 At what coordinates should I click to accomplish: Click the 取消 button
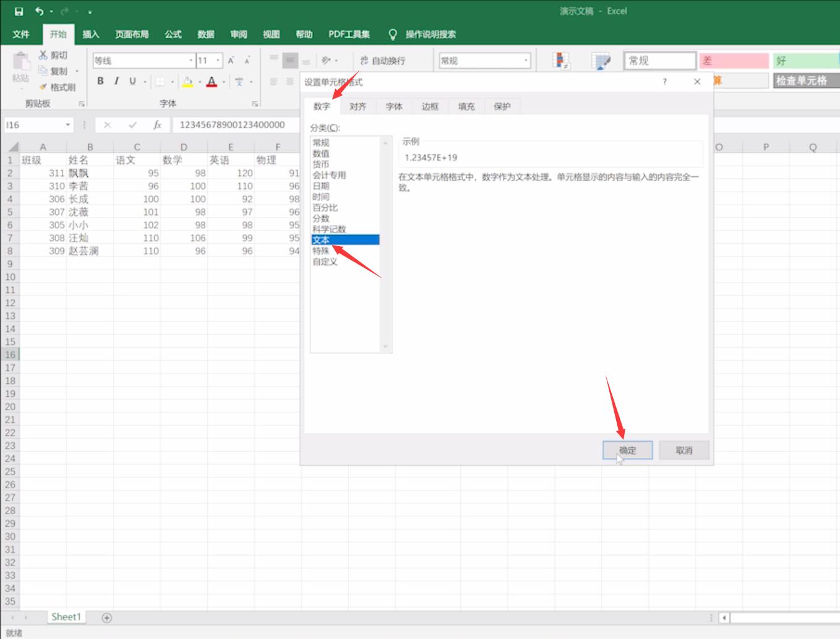(x=684, y=450)
